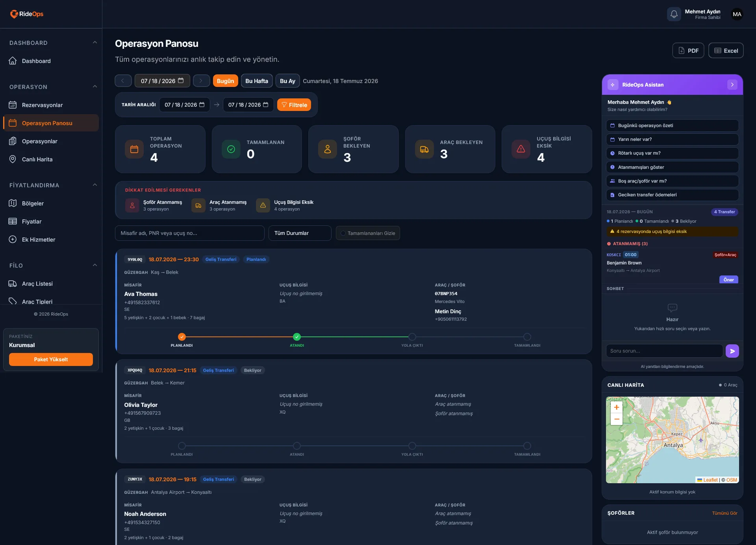The height and width of the screenshot is (545, 756).
Task: Click the Tamamlanan checkmark icon
Action: (x=231, y=149)
